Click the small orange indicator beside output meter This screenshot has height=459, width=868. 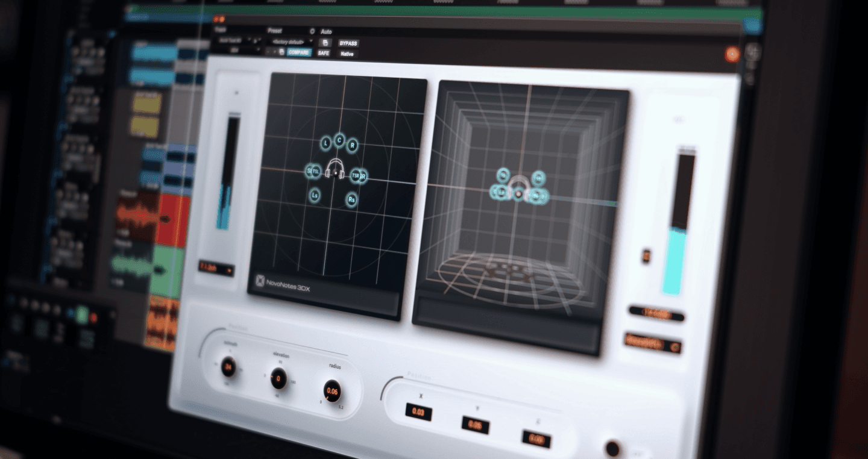pyautogui.click(x=645, y=256)
